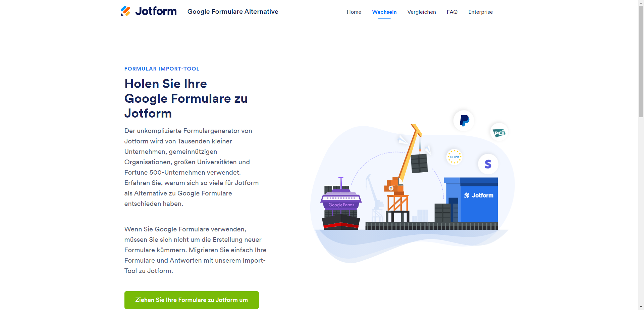
Task: Open the FAQ navigation item
Action: point(452,12)
